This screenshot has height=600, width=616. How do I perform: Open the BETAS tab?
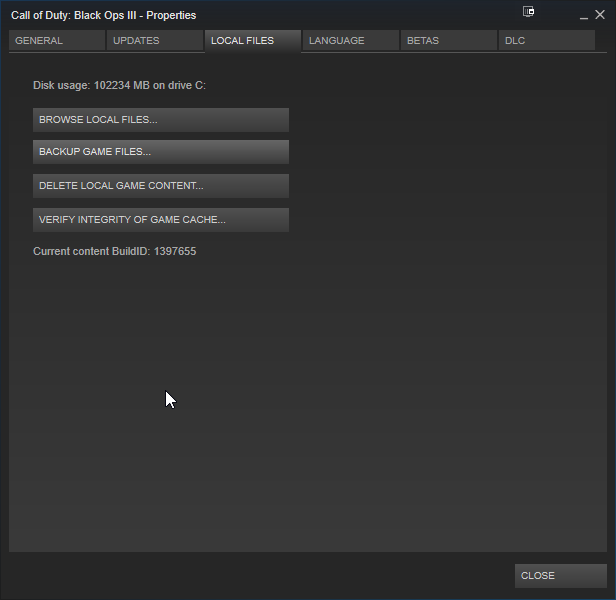[448, 41]
